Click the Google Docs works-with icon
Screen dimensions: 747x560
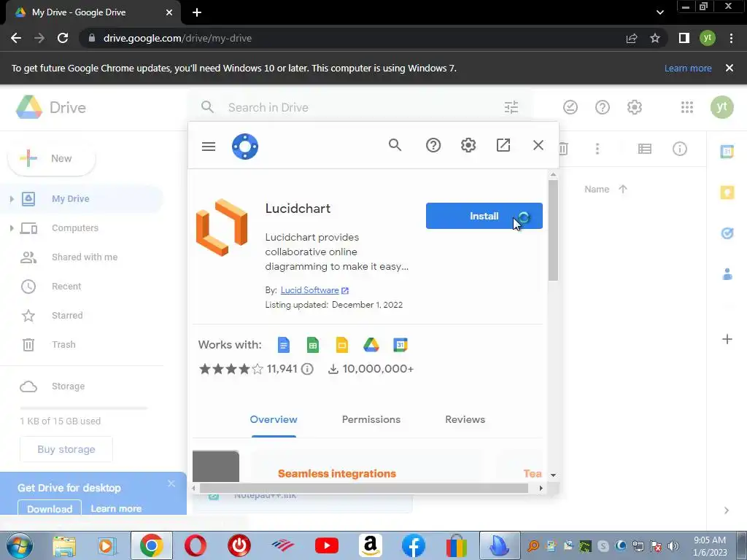(284, 345)
